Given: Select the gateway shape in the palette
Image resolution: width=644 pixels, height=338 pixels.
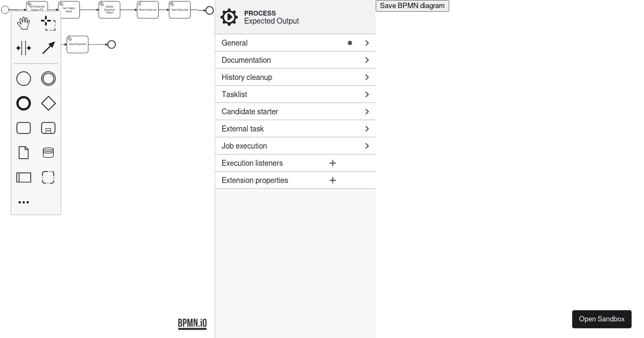Looking at the screenshot, I should pyautogui.click(x=48, y=103).
